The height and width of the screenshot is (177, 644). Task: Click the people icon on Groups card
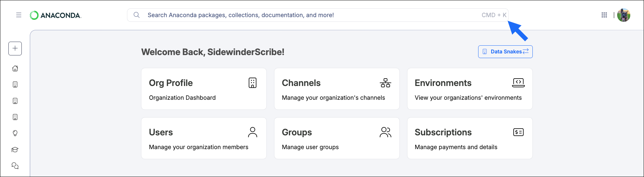[385, 132]
